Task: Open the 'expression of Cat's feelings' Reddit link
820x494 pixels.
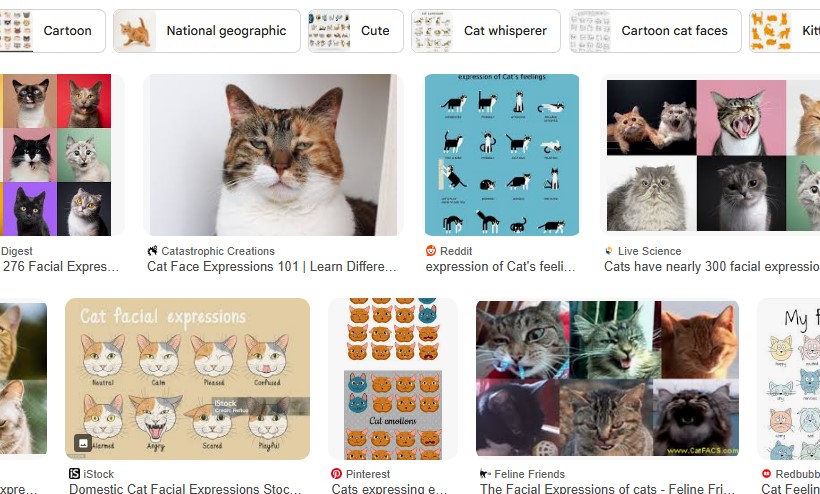Action: coord(500,267)
